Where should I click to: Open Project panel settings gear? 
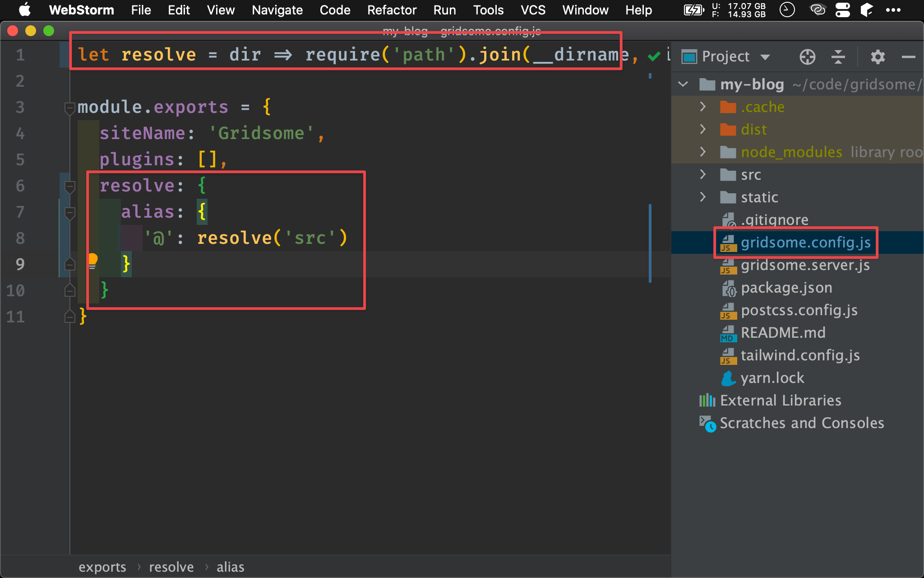[x=878, y=57]
